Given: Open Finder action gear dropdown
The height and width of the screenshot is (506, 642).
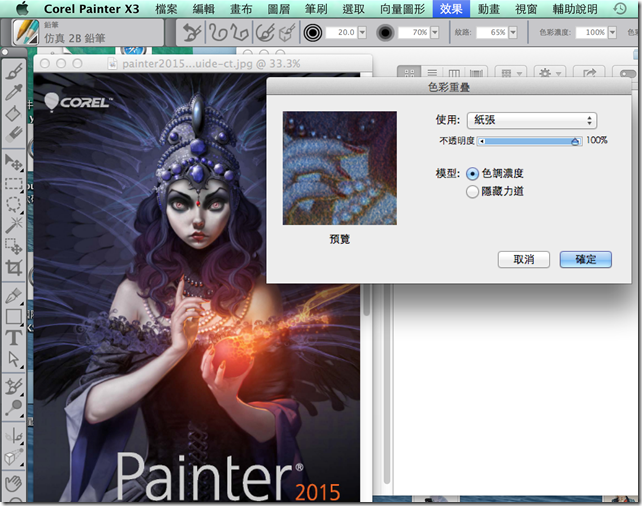Looking at the screenshot, I should coord(550,73).
